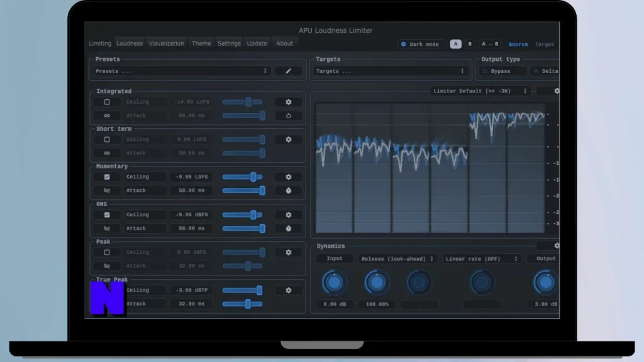Click A → B copy button

tap(490, 44)
